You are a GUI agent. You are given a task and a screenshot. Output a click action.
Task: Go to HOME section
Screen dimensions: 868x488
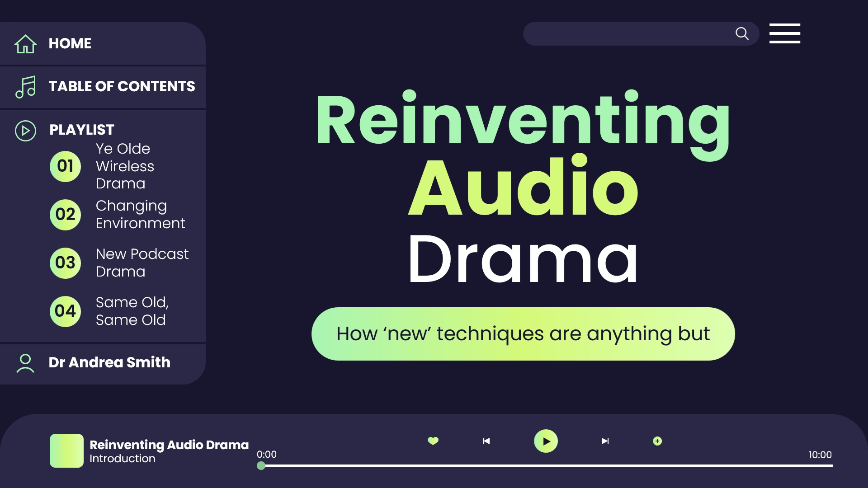pyautogui.click(x=70, y=44)
